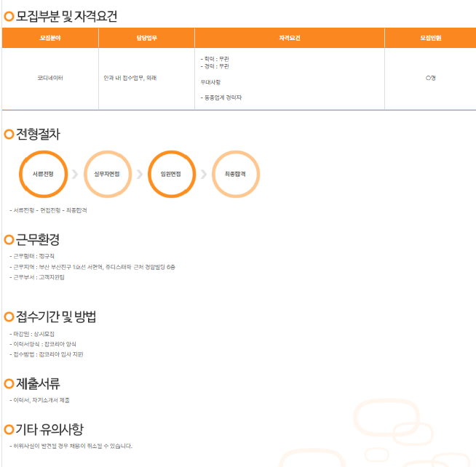Click the '- 마감일 : 상시모집' line

tap(32, 334)
